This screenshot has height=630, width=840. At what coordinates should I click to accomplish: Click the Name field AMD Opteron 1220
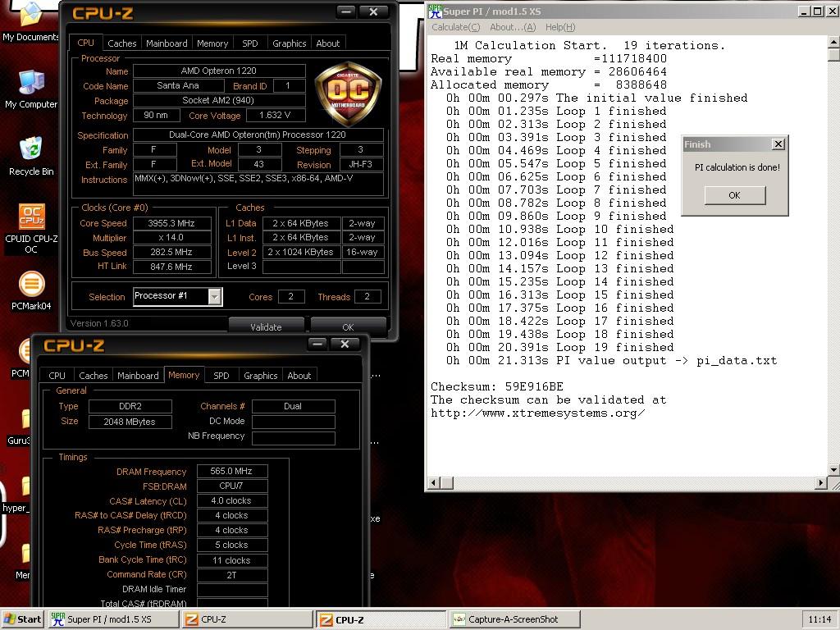point(219,71)
